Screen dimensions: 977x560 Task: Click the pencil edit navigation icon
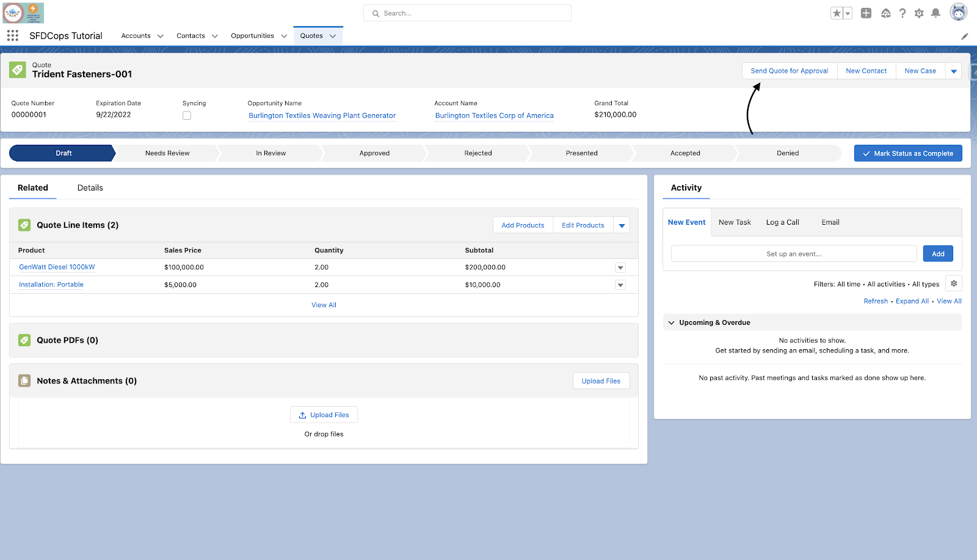pyautogui.click(x=965, y=36)
